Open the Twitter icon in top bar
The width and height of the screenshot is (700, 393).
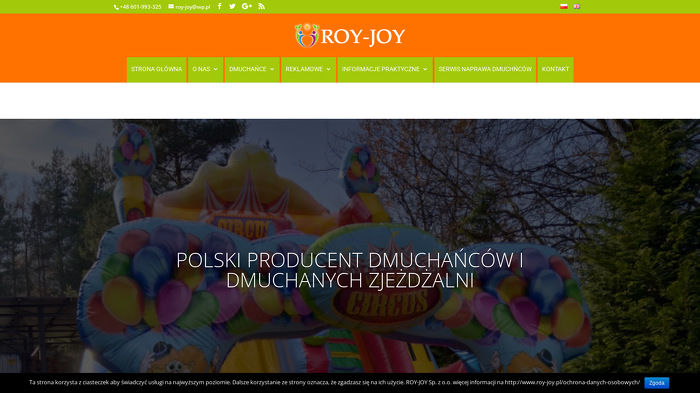pos(232,6)
